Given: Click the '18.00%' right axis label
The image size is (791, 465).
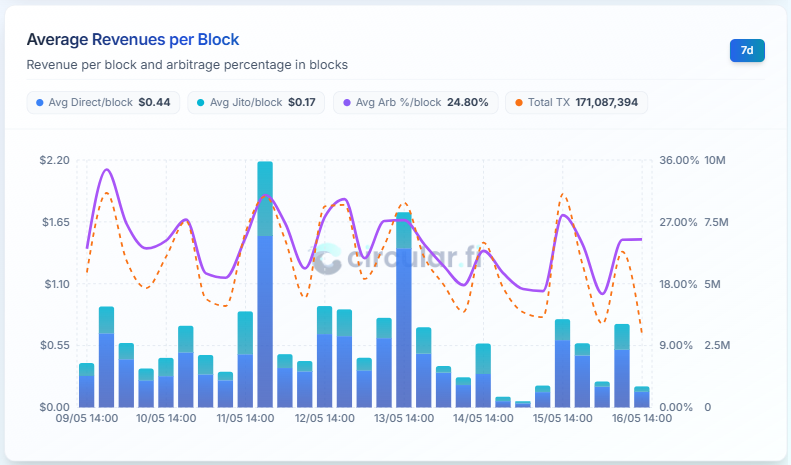Looking at the screenshot, I should [x=679, y=284].
